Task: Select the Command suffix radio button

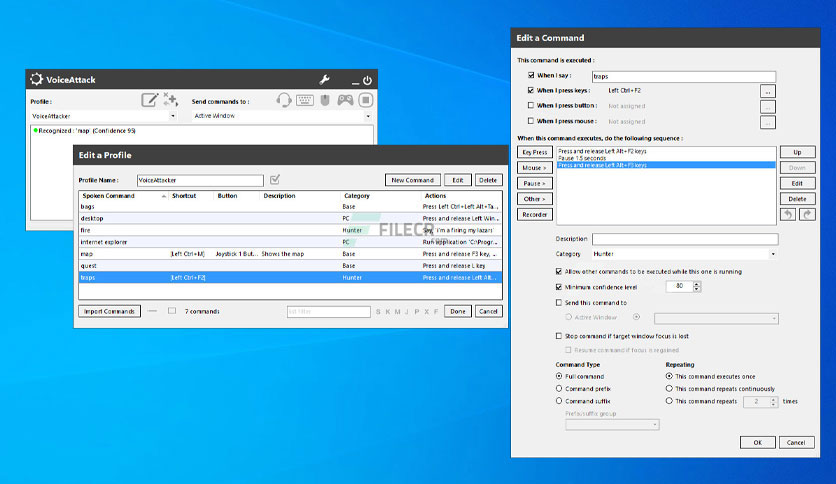Action: point(559,401)
